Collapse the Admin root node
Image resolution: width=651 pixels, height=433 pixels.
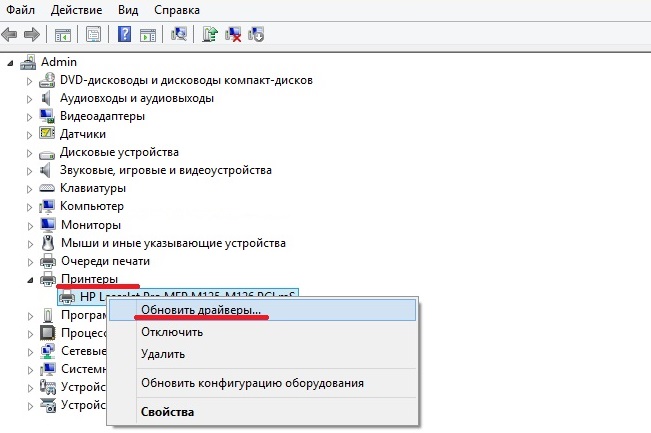click(x=10, y=63)
